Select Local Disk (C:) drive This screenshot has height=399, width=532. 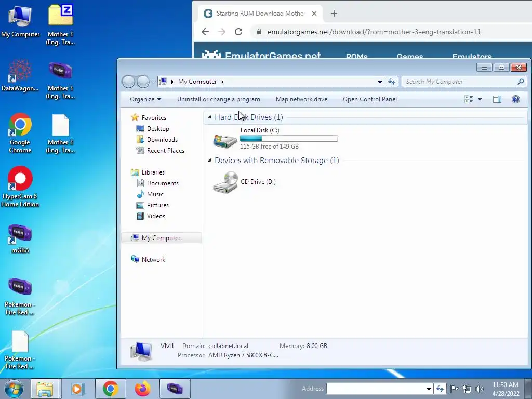point(275,138)
